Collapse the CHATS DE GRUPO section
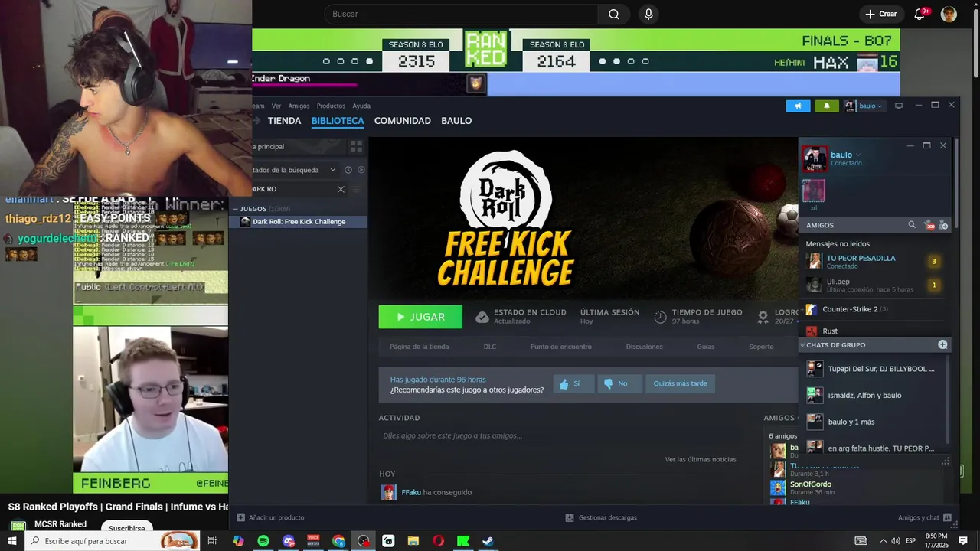The height and width of the screenshot is (551, 980). click(802, 345)
